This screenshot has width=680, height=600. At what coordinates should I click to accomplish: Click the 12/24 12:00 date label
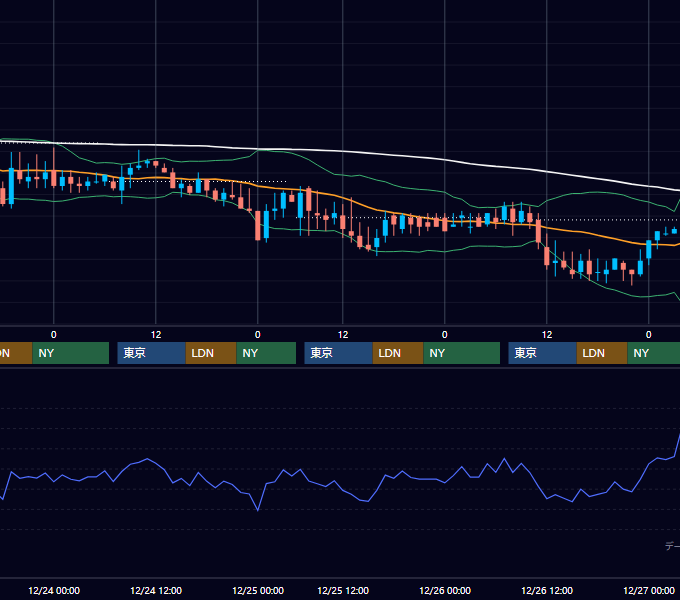tap(156, 590)
